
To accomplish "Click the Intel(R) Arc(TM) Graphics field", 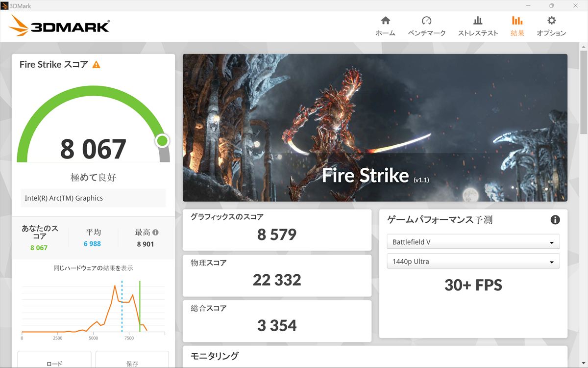I will 93,198.
